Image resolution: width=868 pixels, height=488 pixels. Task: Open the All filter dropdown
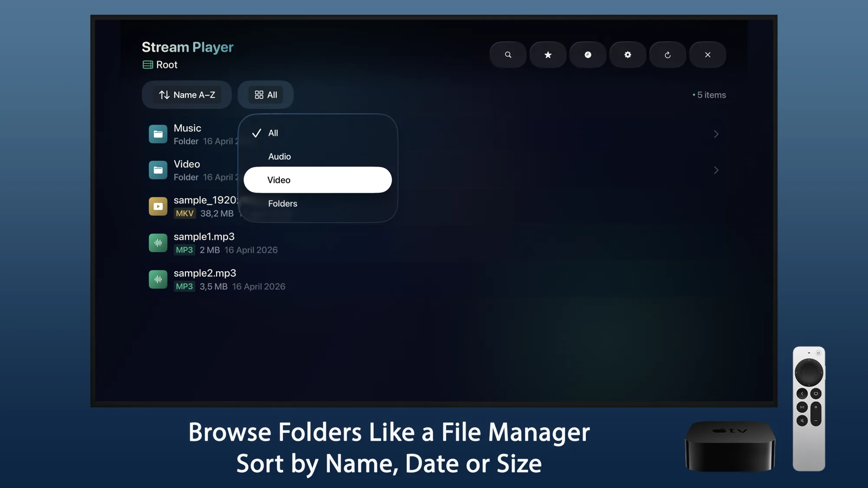[266, 95]
